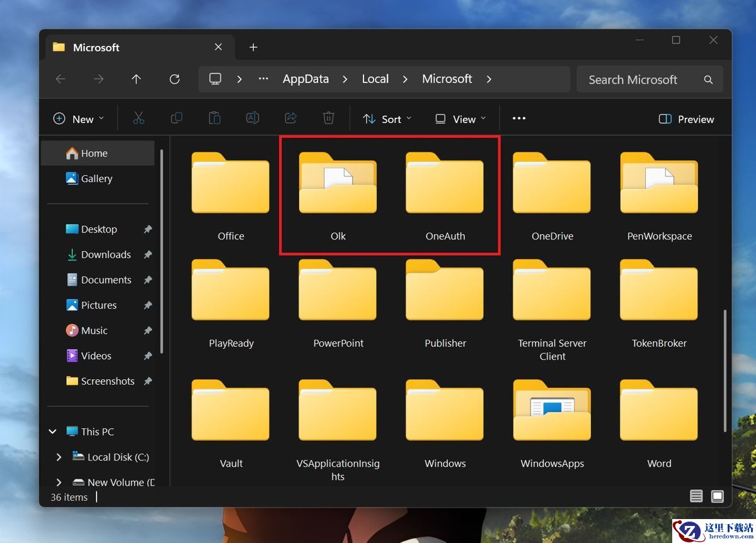
Task: Expand Local Disk (C:) tree node
Action: point(59,457)
